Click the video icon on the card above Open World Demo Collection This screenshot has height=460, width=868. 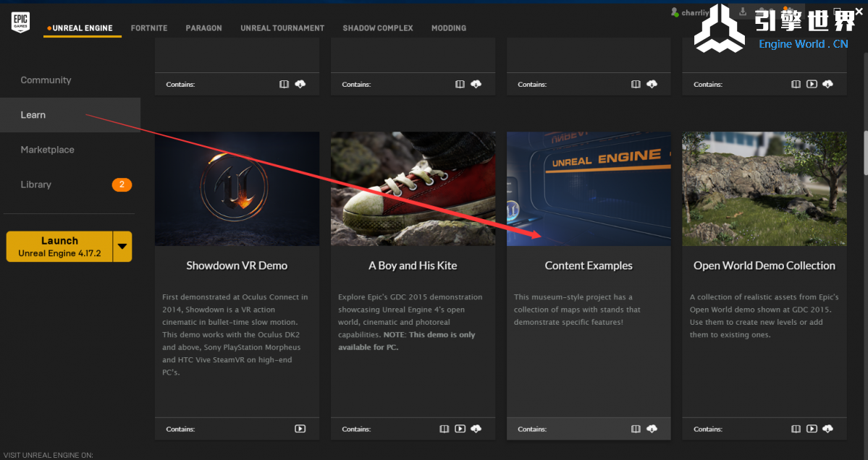[812, 84]
